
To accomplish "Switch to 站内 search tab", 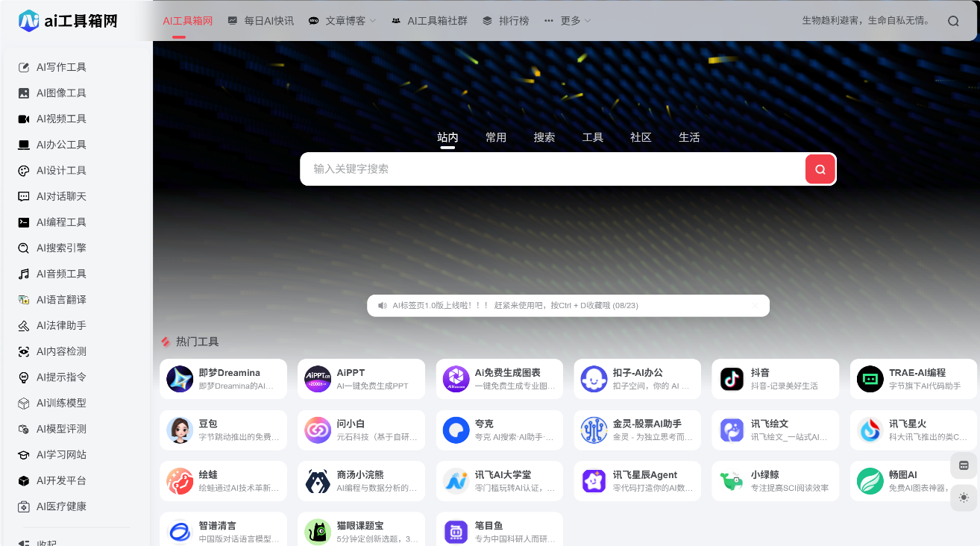I will coord(447,137).
